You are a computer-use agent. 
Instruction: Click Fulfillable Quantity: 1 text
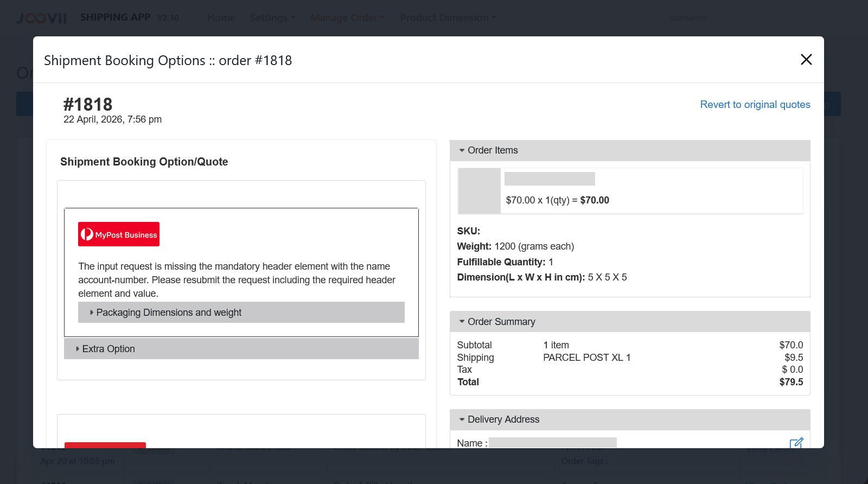[x=505, y=262]
